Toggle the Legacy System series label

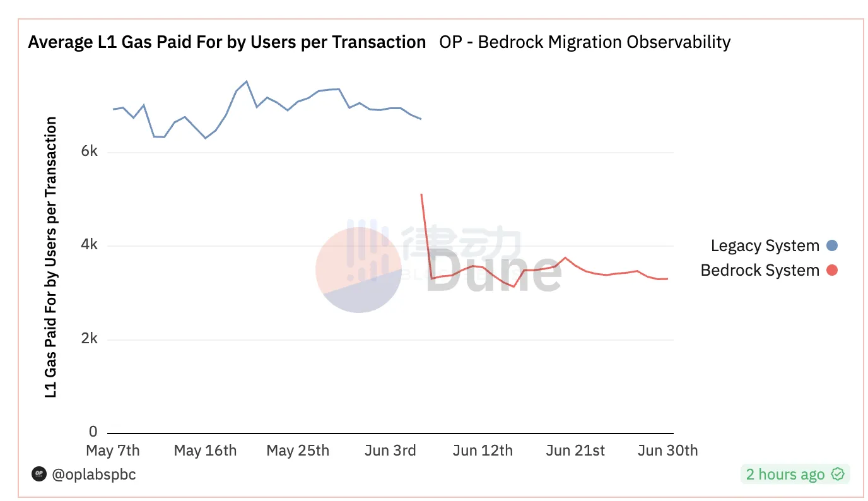[x=765, y=246]
